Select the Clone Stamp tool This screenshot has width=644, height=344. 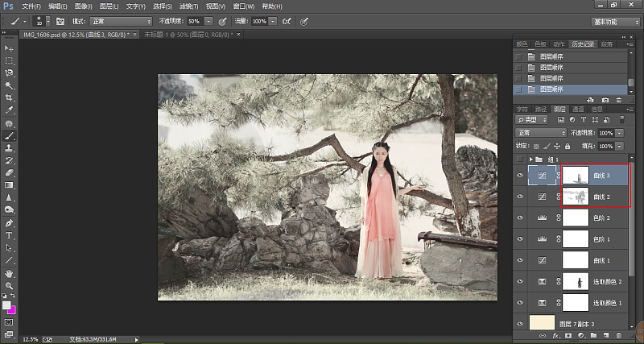[x=9, y=148]
